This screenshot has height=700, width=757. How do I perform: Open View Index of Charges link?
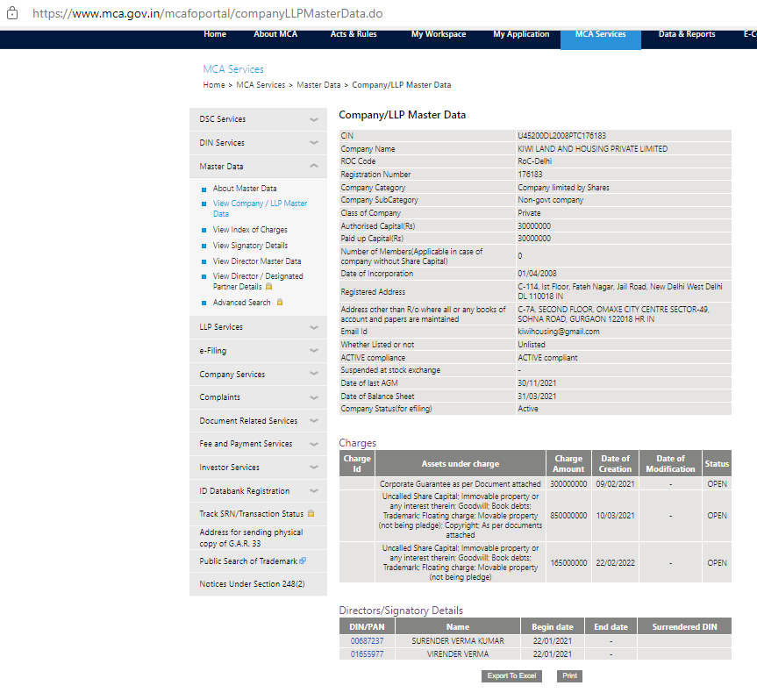pos(250,230)
